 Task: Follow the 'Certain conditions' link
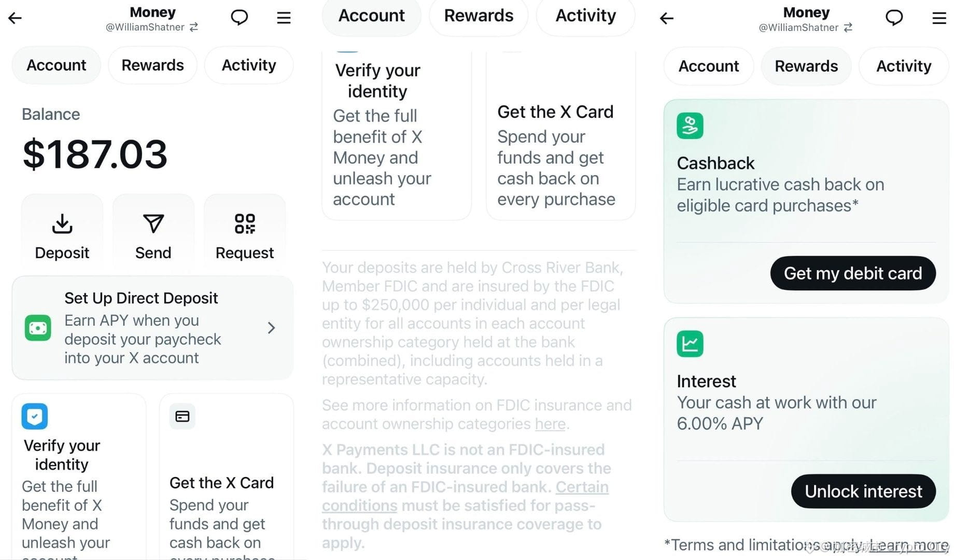pyautogui.click(x=582, y=487)
